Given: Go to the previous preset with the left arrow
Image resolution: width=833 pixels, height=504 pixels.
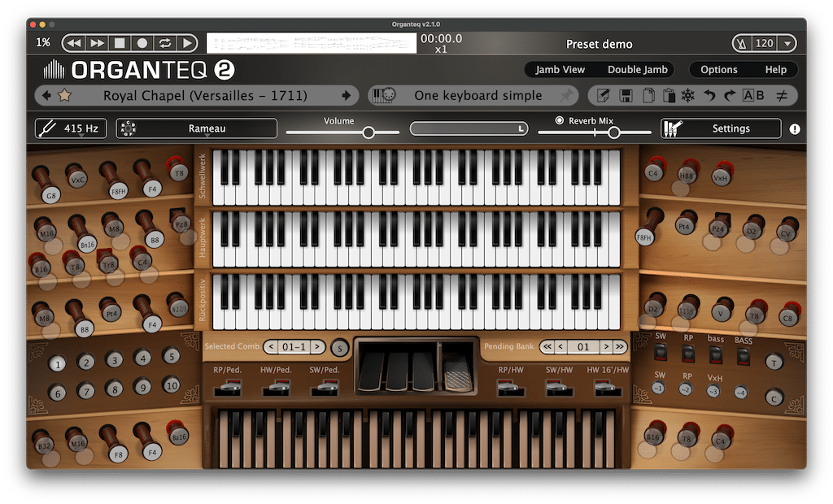Looking at the screenshot, I should point(46,96).
